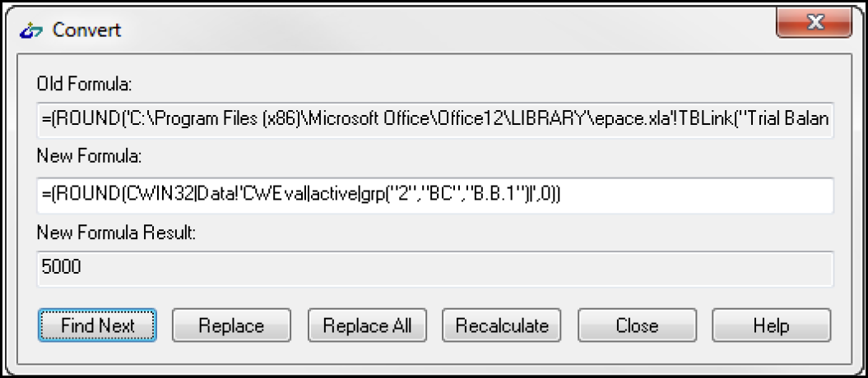Recalculate the new formula result
Screen dimensions: 868x378
[502, 325]
